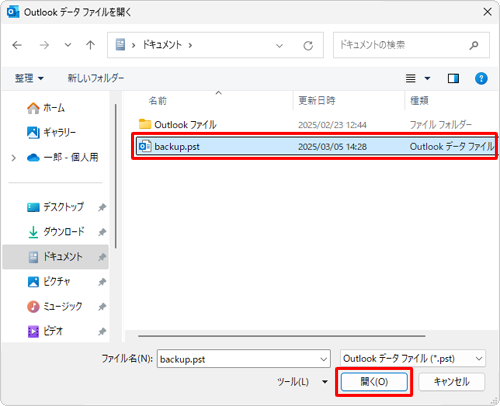Expand the chevron after ドキュメント in path
This screenshot has width=500, height=406.
[x=190, y=45]
